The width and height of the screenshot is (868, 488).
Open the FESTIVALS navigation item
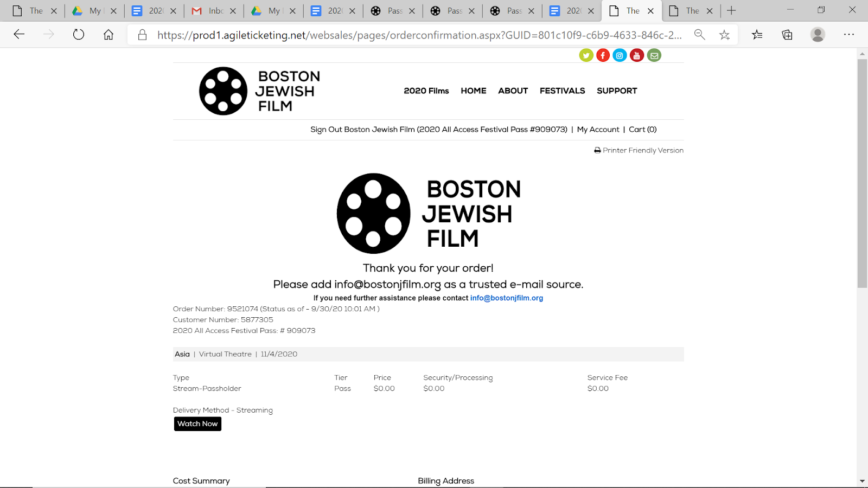563,91
